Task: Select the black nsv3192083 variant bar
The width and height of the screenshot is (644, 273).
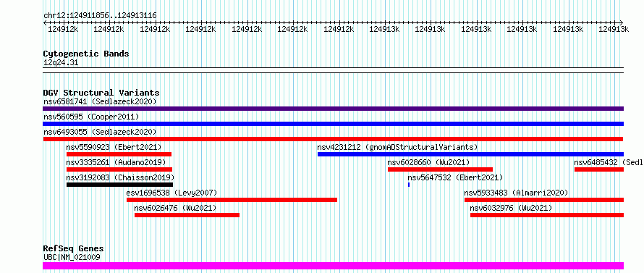Action: coord(119,185)
